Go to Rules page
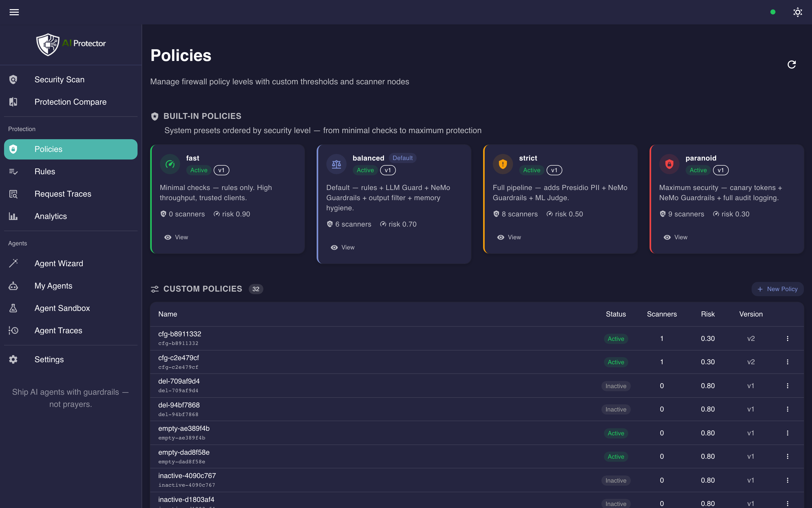The width and height of the screenshot is (812, 508). (x=71, y=171)
